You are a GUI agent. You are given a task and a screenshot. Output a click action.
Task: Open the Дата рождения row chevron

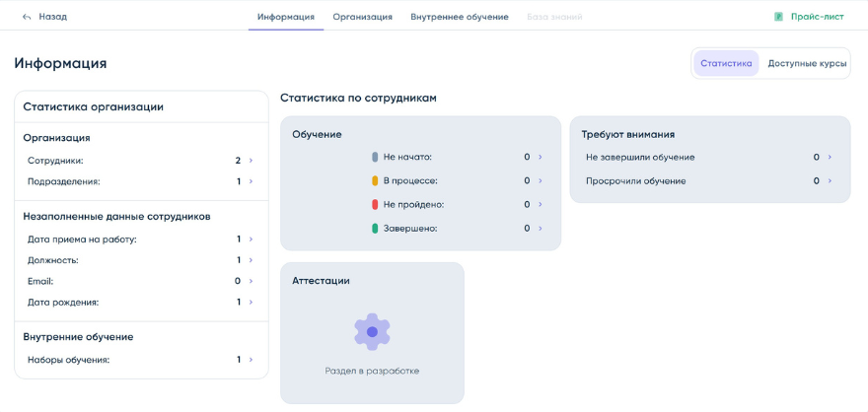point(252,303)
